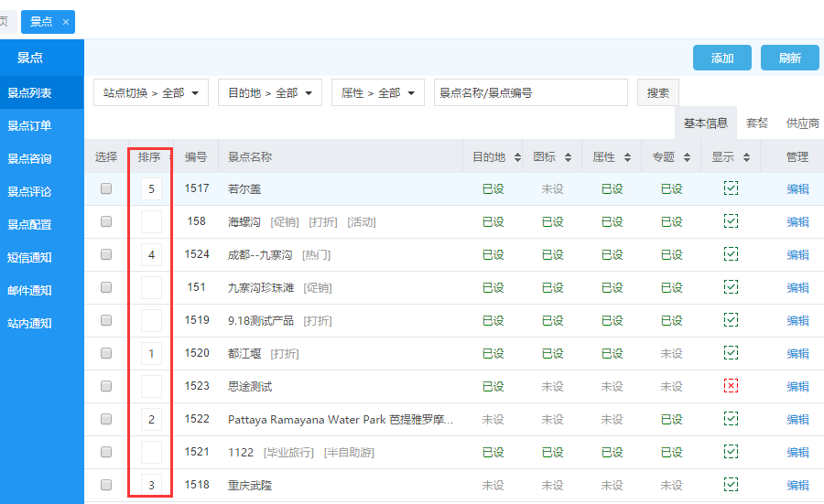Toggle red display icon for 思途测试 row
This screenshot has height=504, width=824.
coord(731,386)
